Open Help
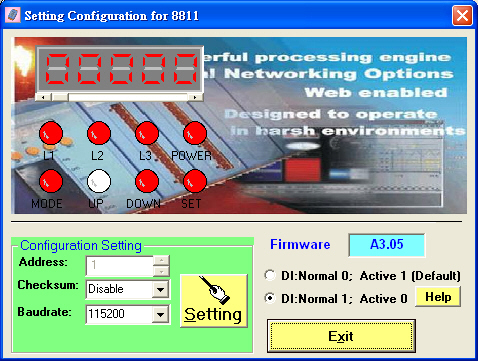Viewport: 478px width, 361px height. pos(438,297)
